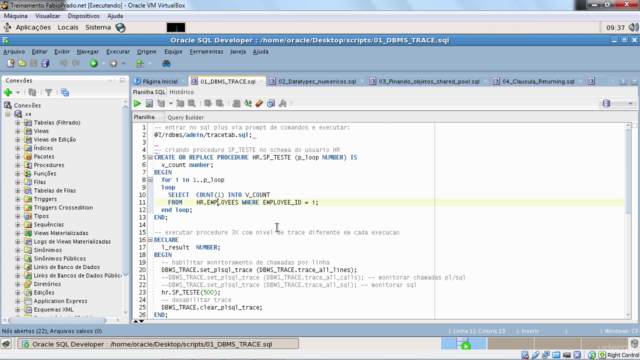Click the grey Forward navigation icon
The width and height of the screenshot is (640, 360).
click(x=113, y=63)
